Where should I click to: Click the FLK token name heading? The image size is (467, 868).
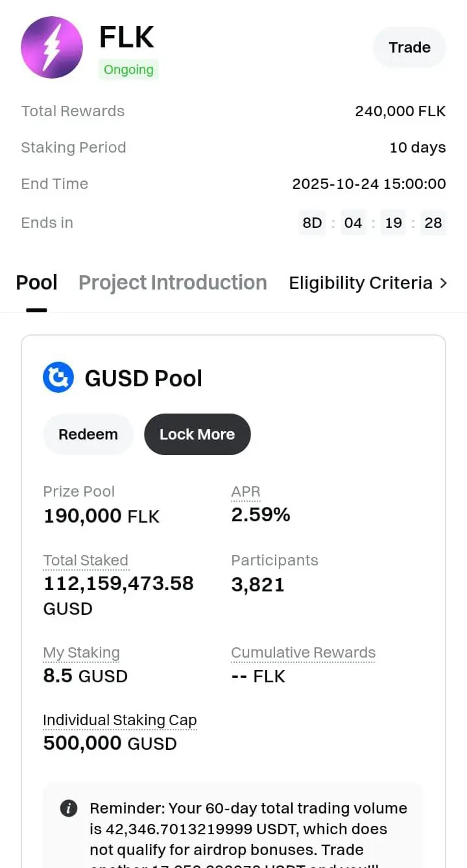click(x=126, y=37)
